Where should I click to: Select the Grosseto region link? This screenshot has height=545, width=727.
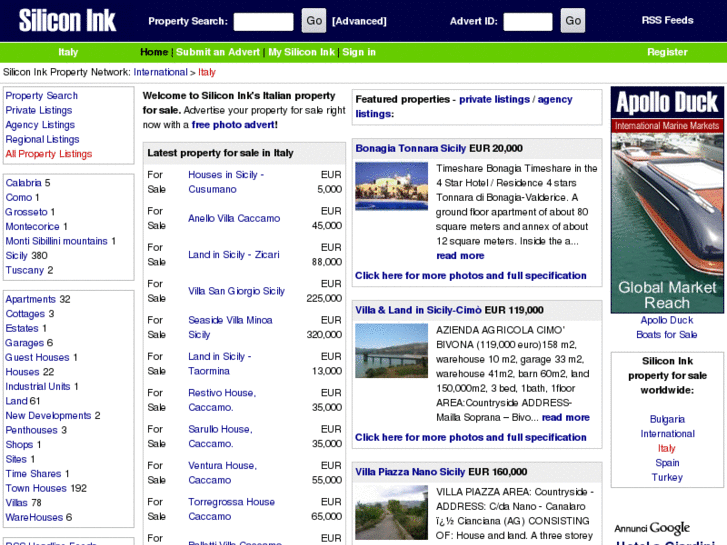tap(26, 212)
